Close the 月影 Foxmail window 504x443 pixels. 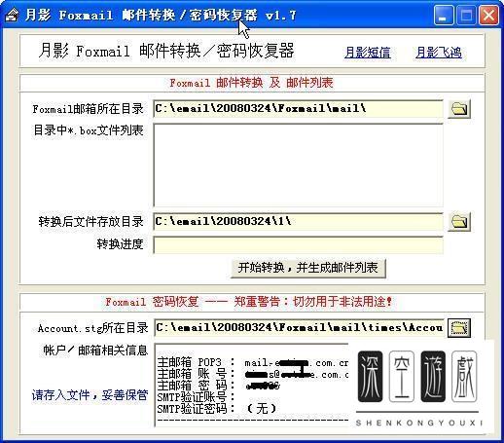point(488,16)
